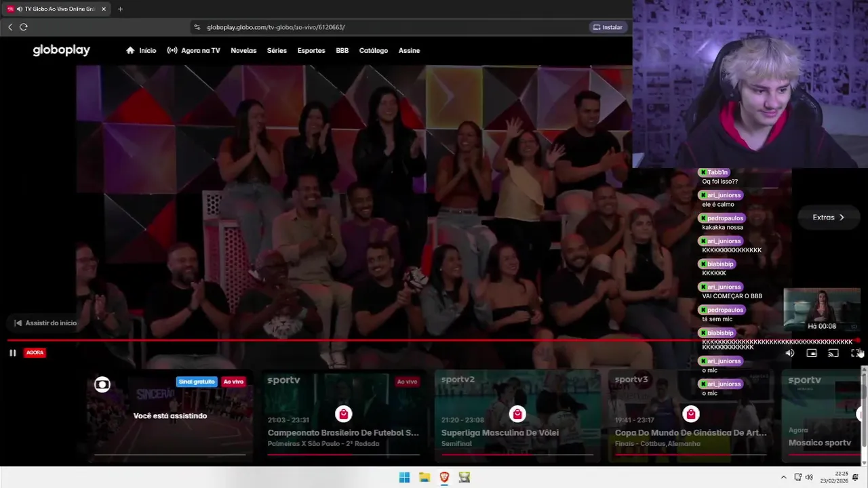Click ari_juniorss name above 'VAI COMEÇAR O BBB'
Viewport: 868px width, 488px height.
[724, 287]
